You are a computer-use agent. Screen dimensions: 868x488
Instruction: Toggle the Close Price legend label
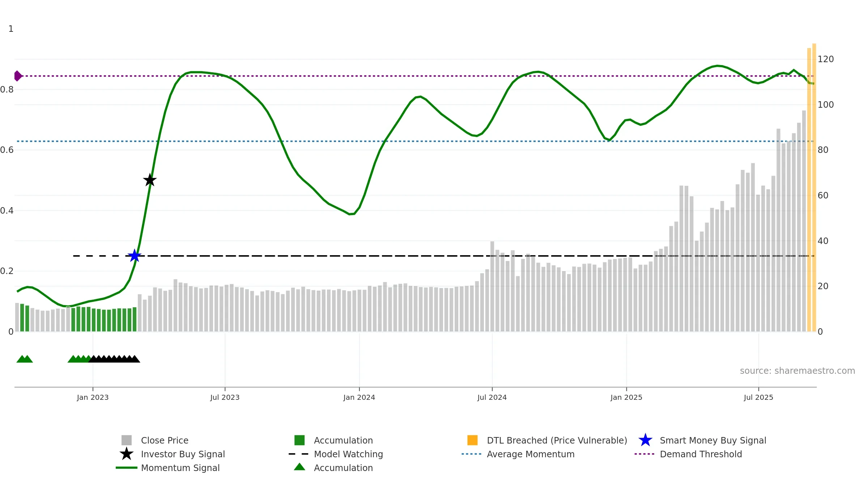pyautogui.click(x=165, y=440)
